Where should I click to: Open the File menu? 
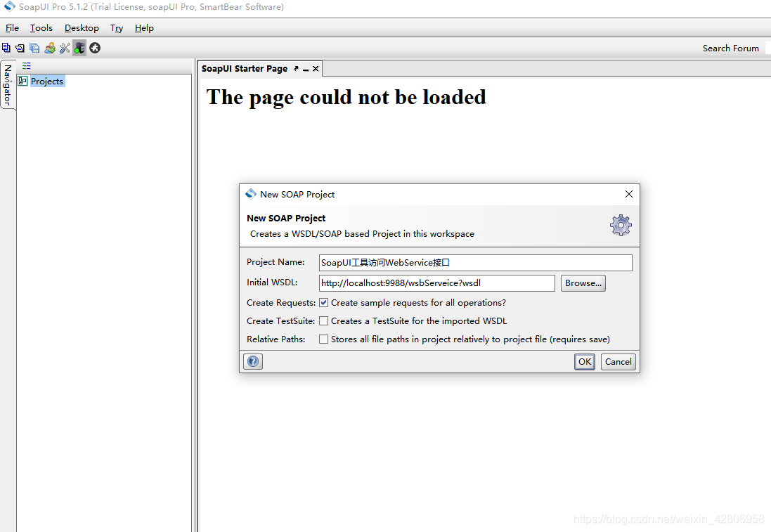(12, 28)
